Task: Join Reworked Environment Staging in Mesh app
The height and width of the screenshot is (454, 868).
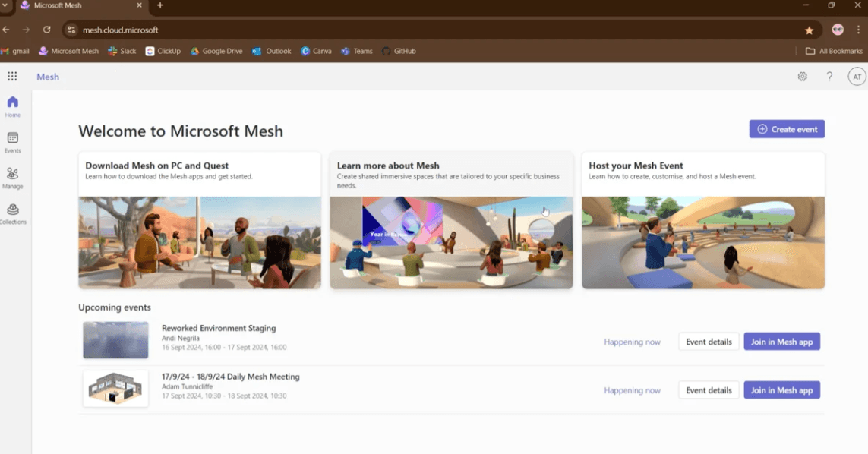Action: pos(781,341)
